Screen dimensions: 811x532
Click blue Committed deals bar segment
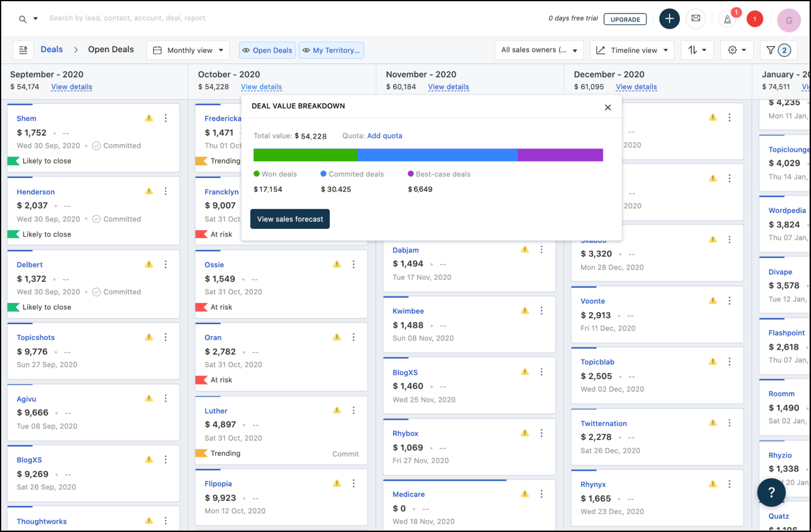pyautogui.click(x=437, y=155)
